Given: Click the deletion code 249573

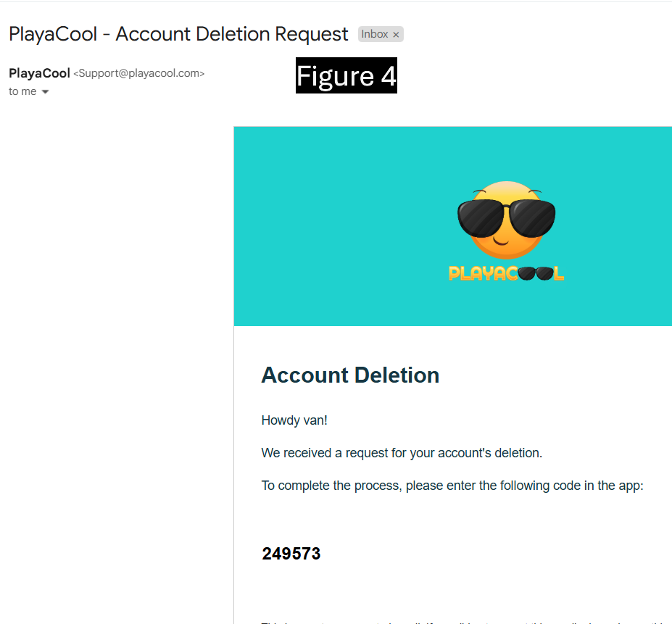Looking at the screenshot, I should [291, 554].
